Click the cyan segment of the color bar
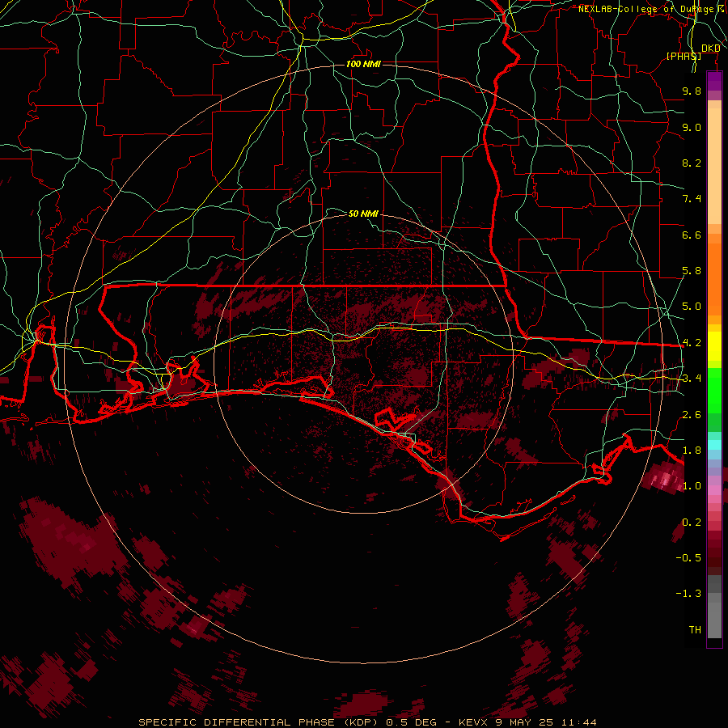 [x=714, y=445]
